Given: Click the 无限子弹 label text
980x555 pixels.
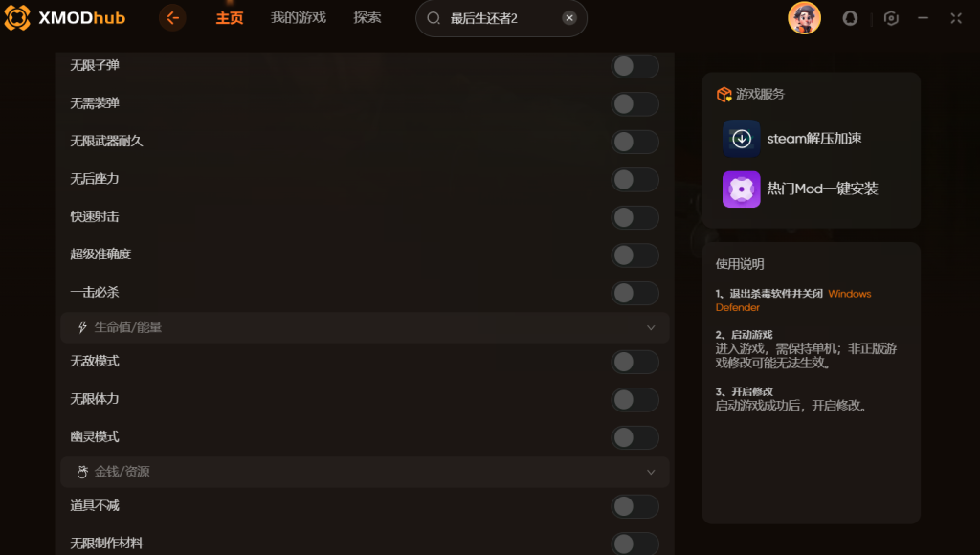Looking at the screenshot, I should (x=95, y=66).
